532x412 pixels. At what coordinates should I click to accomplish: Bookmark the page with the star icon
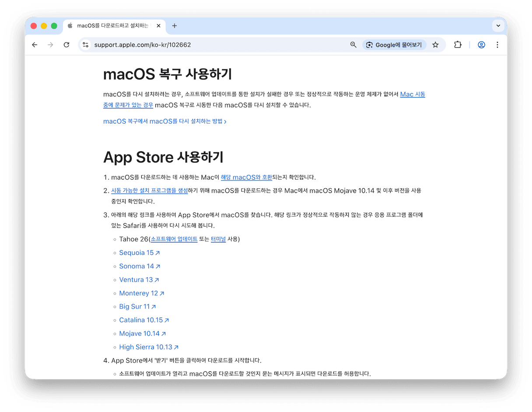pos(435,44)
